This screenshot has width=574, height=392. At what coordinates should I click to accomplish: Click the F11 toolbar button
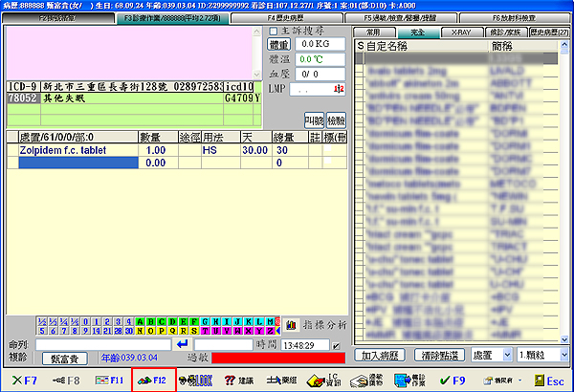click(x=109, y=381)
